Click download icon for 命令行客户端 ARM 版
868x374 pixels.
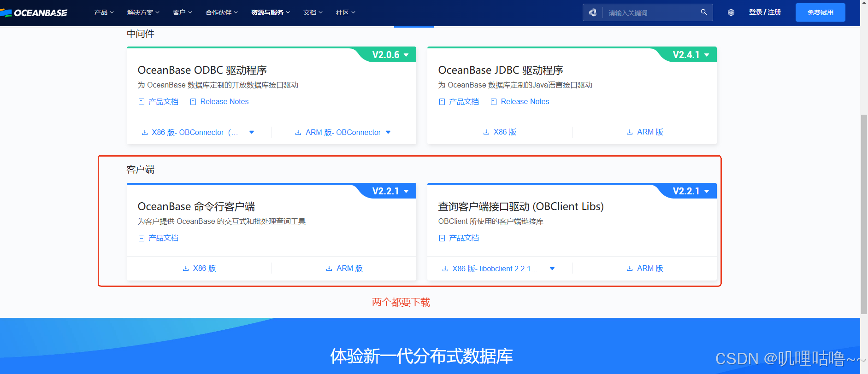[329, 269]
